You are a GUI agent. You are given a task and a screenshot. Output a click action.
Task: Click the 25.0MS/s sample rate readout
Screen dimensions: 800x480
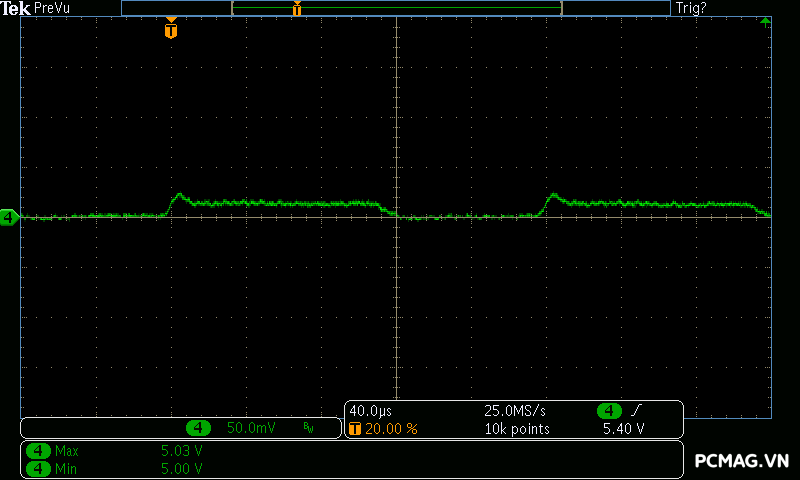click(515, 411)
